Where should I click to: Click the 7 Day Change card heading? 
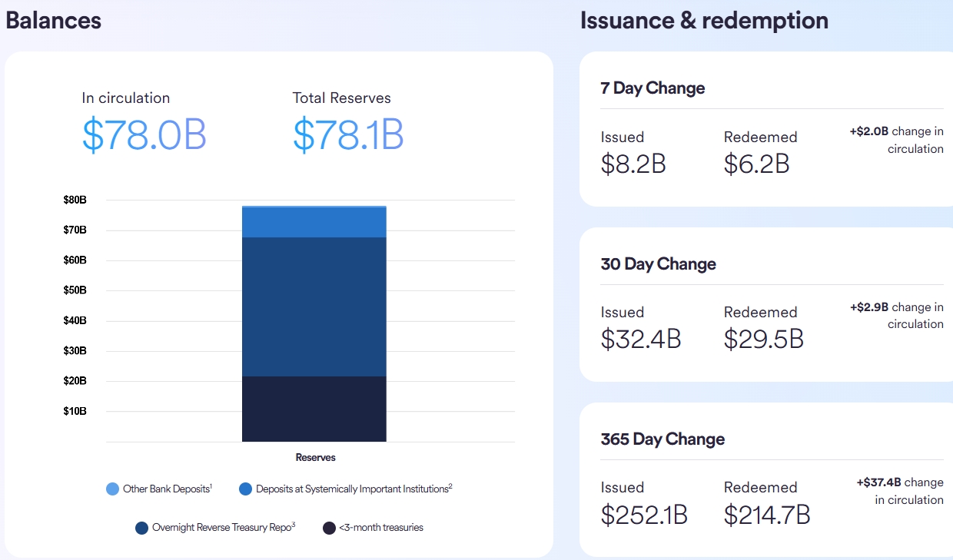[x=652, y=88]
